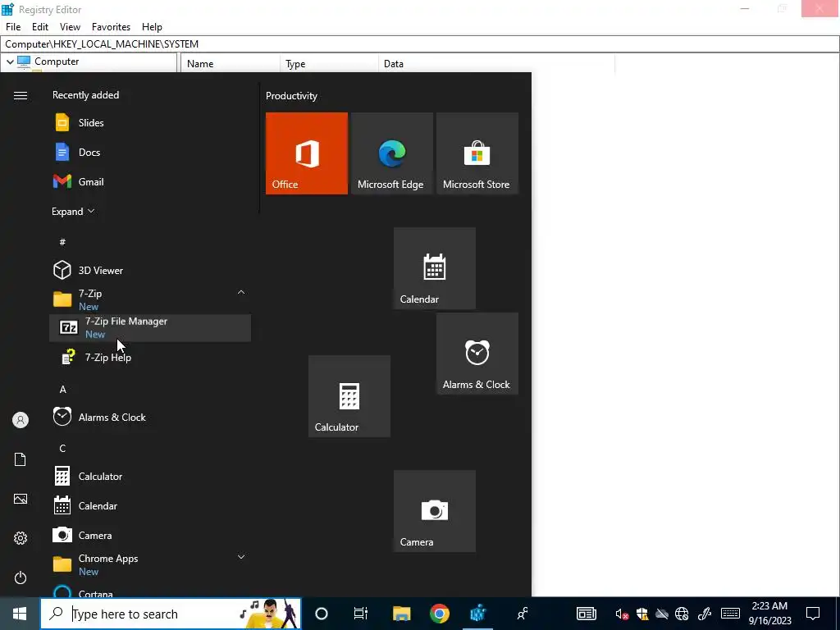
Task: Click the OneDrive cloud tray icon
Action: coord(662,614)
